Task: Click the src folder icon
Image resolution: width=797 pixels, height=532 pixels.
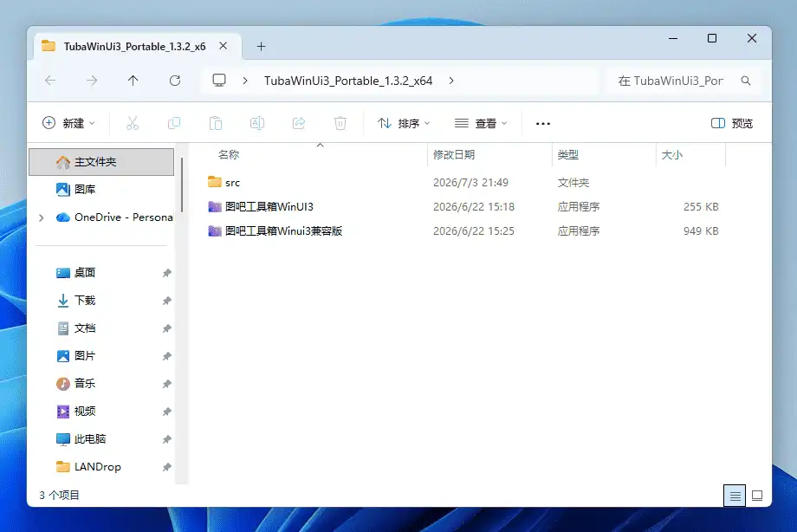Action: (x=215, y=182)
